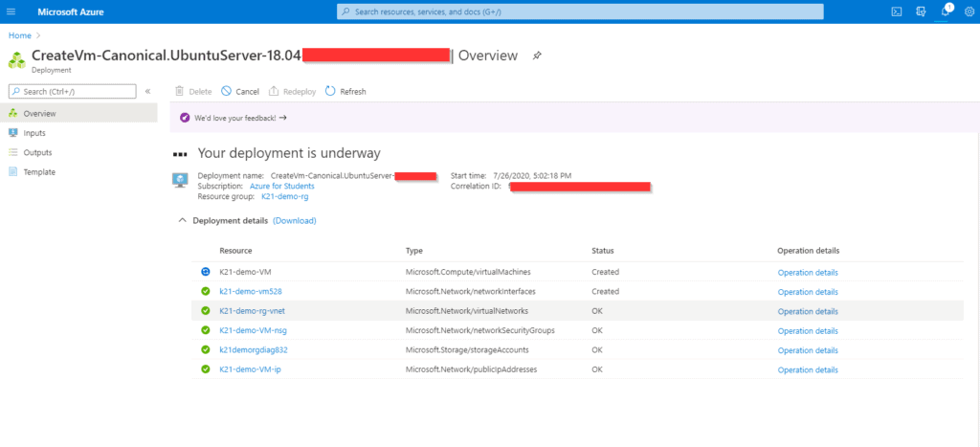
Task: Click the Resource column header
Action: point(235,251)
